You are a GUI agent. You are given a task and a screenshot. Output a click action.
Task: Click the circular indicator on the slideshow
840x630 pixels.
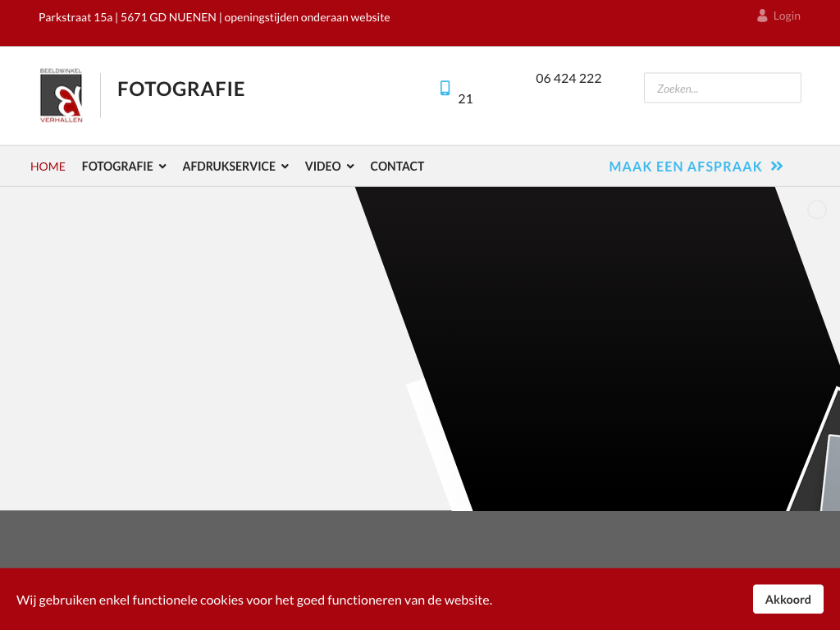816,210
